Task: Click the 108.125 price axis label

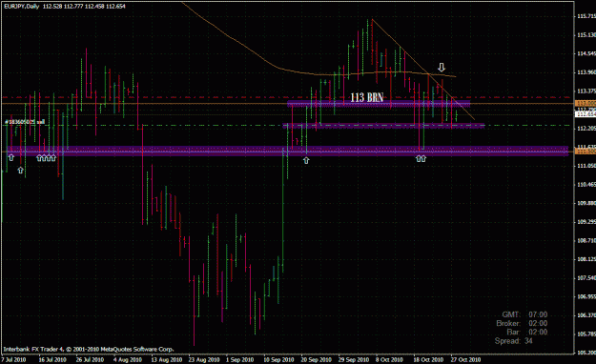Action: click(x=586, y=259)
